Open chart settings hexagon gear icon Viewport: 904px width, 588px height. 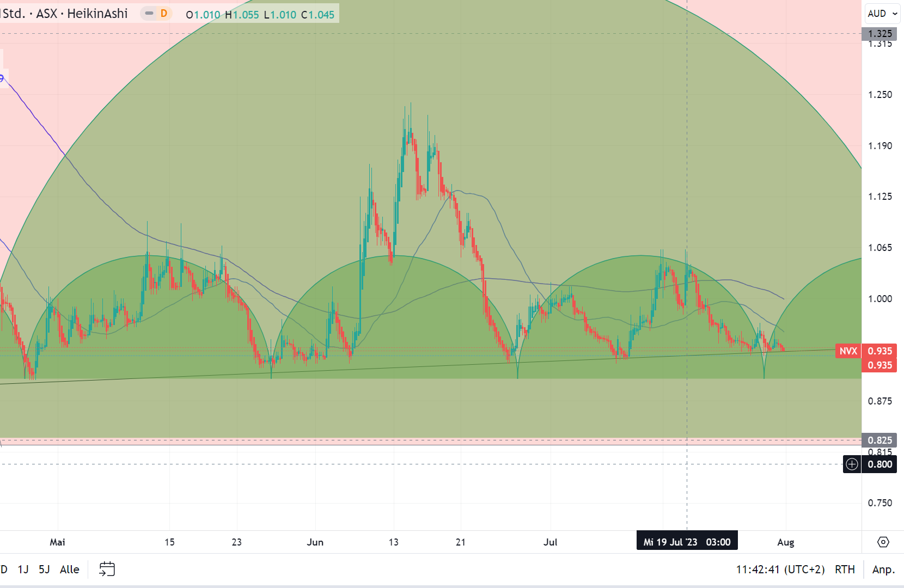(883, 542)
